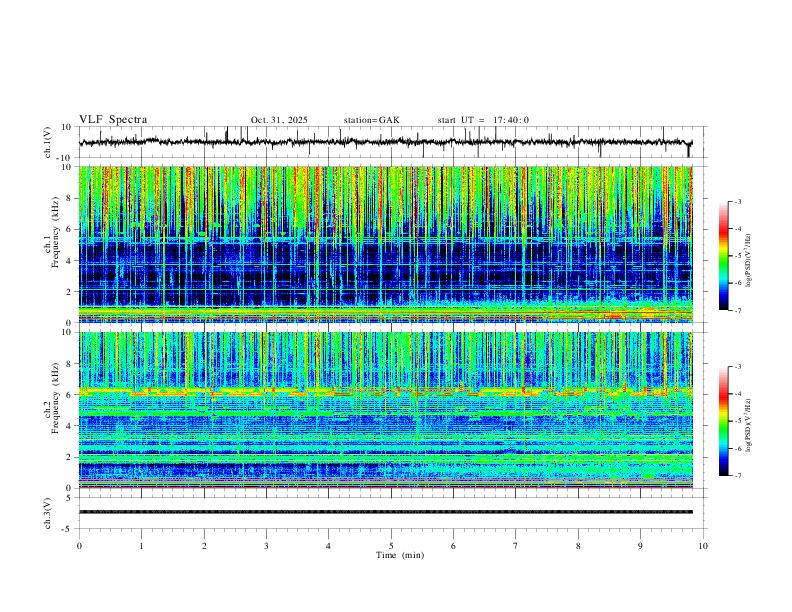
Task: Click the "-7" tick on the ch.1 colorbar
Action: [737, 311]
